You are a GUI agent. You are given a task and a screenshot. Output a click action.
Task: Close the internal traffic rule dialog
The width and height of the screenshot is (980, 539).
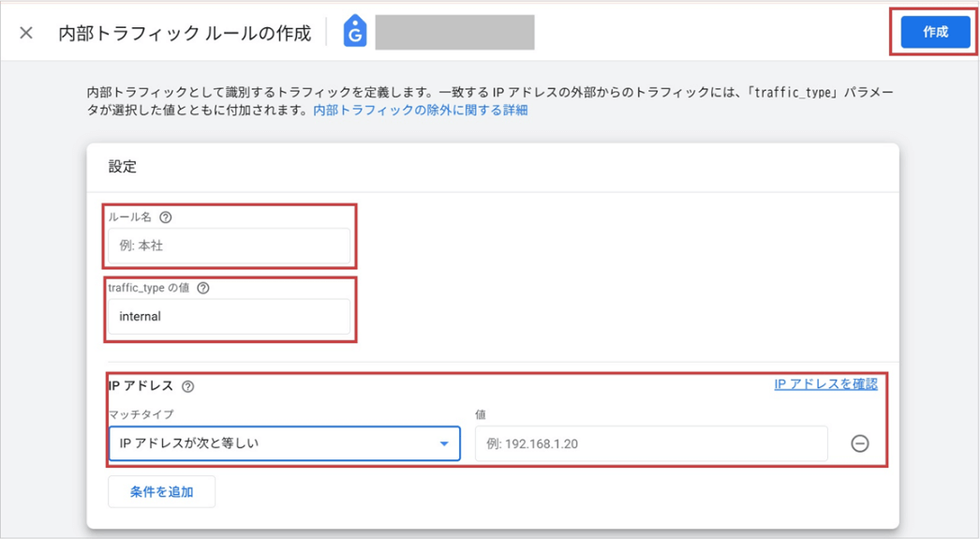coord(26,33)
